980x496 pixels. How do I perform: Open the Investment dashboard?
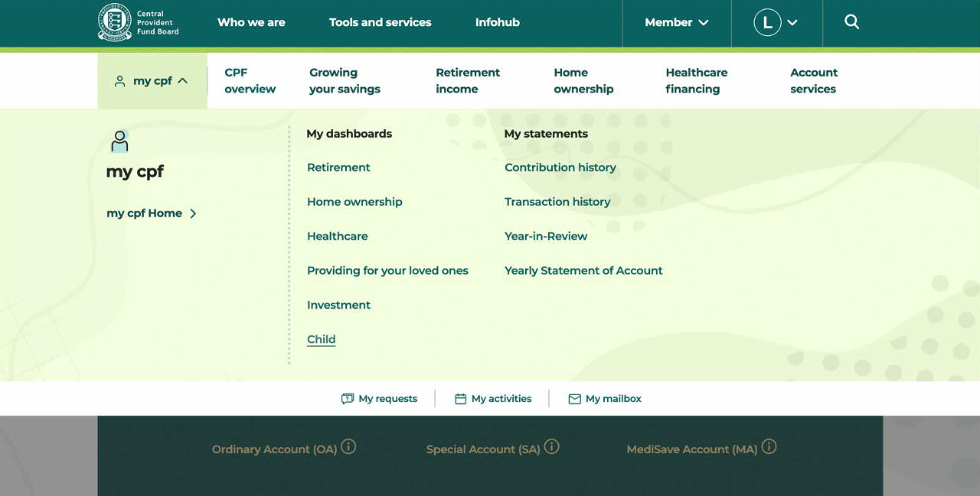click(x=338, y=305)
